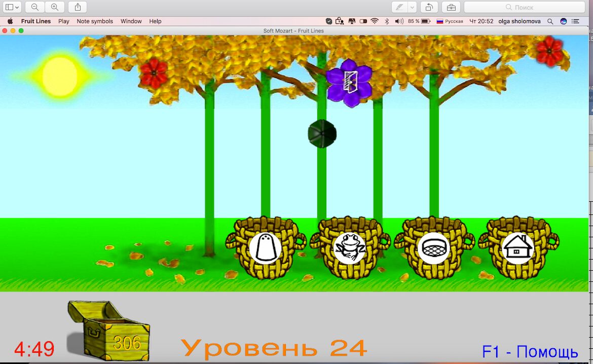Click the olga sholomova user menu

point(519,21)
